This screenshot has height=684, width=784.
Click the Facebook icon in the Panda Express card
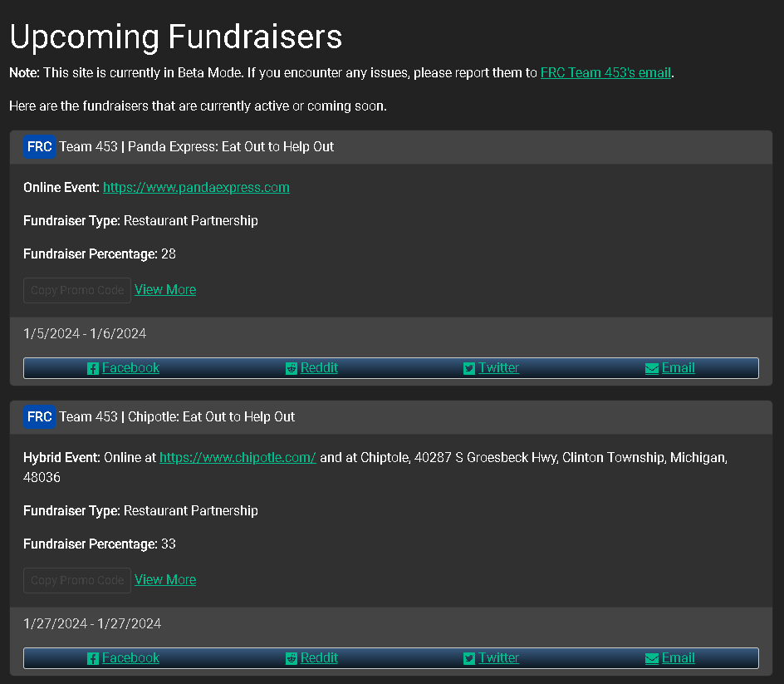coord(92,369)
